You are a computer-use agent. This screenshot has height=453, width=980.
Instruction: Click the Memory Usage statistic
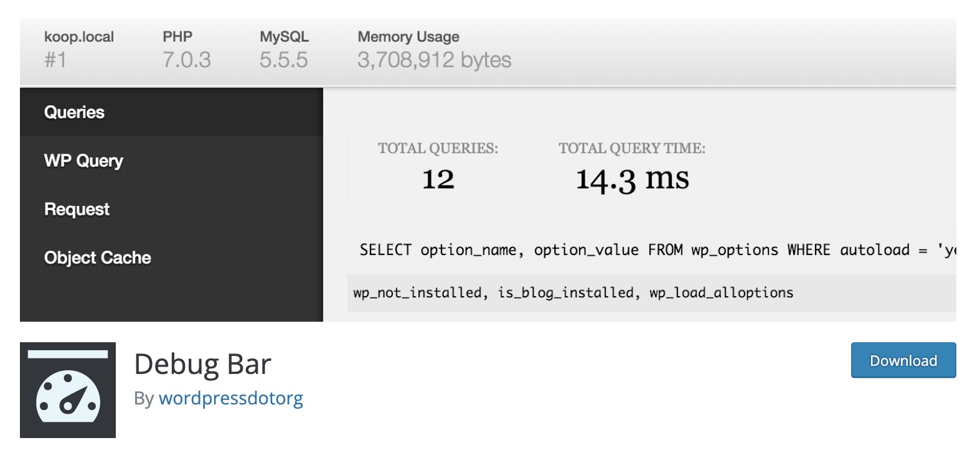point(434,48)
